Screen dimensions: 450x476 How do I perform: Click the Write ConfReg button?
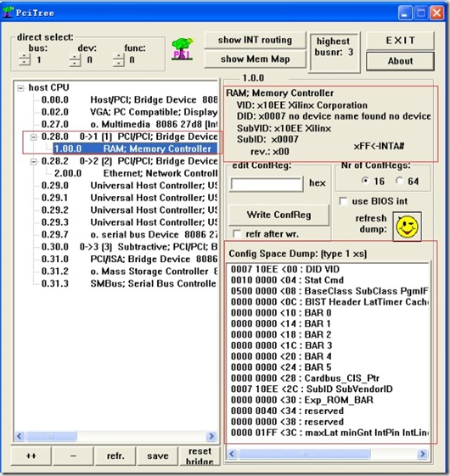[x=278, y=215]
